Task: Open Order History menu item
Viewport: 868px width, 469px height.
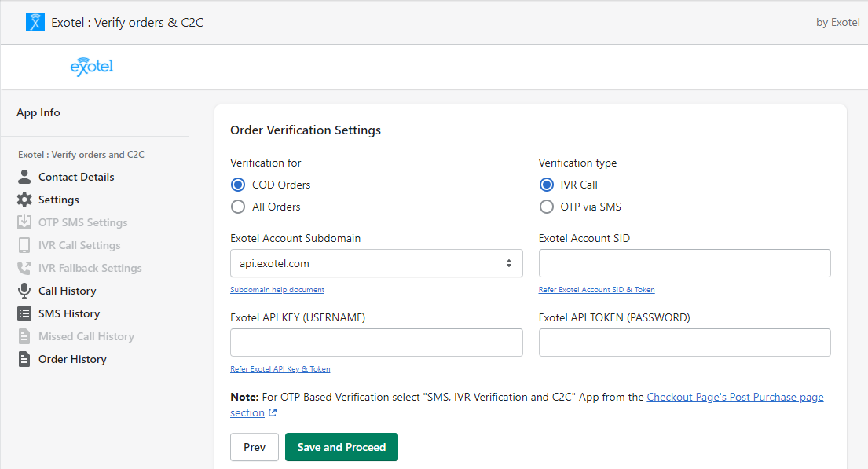Action: [72, 359]
